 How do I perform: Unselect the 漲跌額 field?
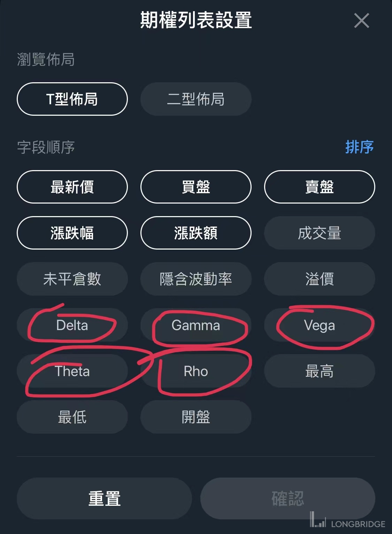click(x=196, y=233)
